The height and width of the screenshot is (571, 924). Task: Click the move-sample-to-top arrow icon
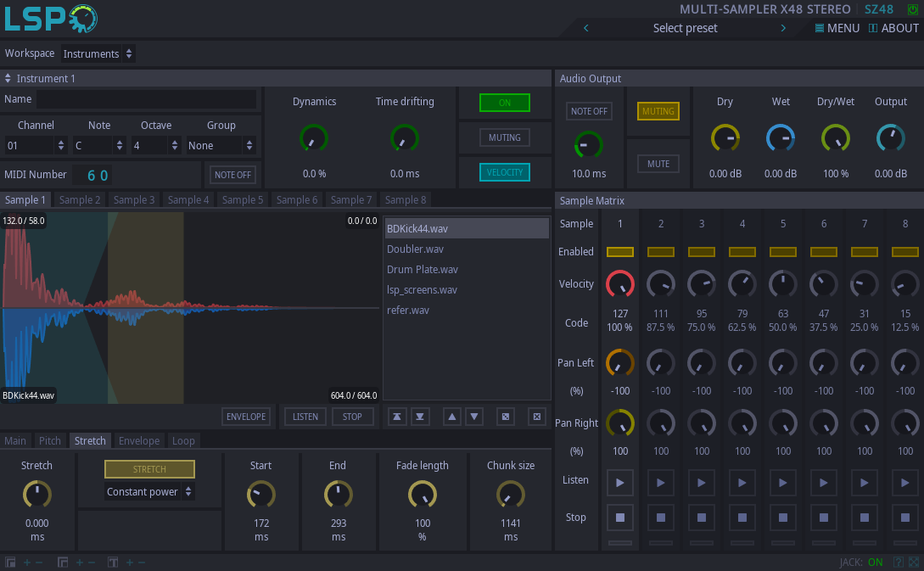click(x=397, y=417)
